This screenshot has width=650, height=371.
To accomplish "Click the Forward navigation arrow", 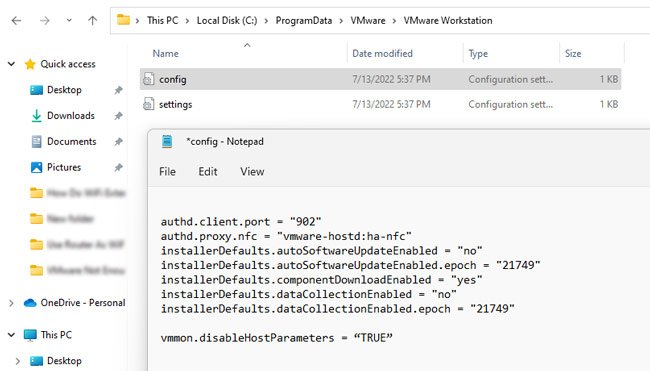I will [x=45, y=20].
